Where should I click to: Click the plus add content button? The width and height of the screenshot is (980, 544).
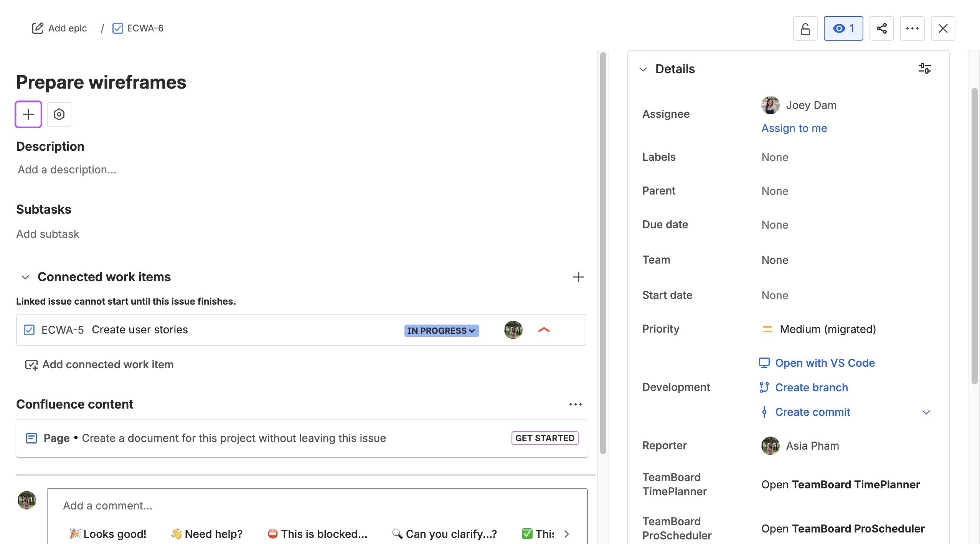tap(28, 114)
